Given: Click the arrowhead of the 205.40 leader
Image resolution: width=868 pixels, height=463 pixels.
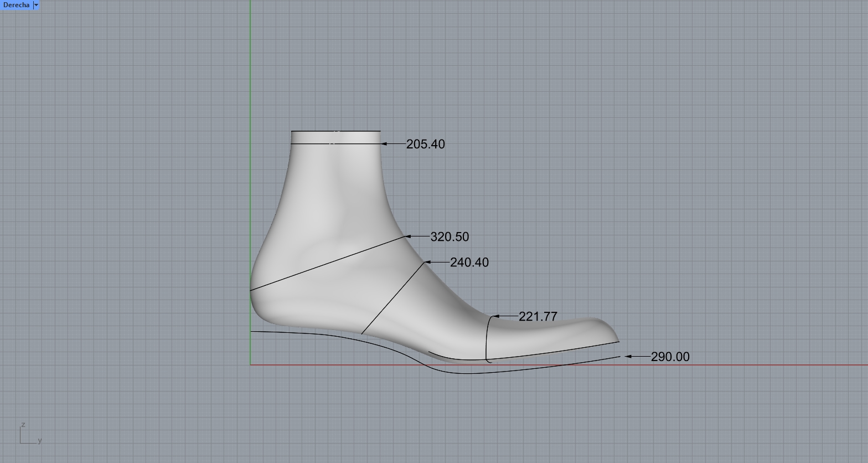Looking at the screenshot, I should (385, 144).
